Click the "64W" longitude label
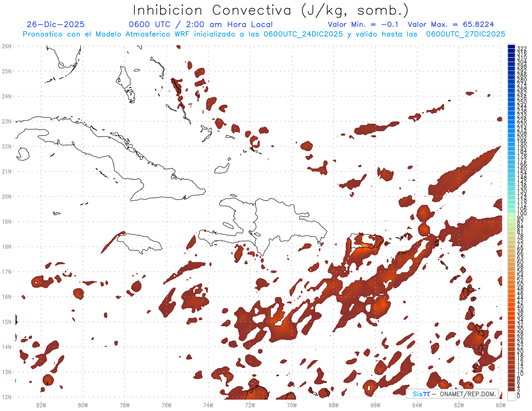This screenshot has height=411, width=532. (417, 404)
